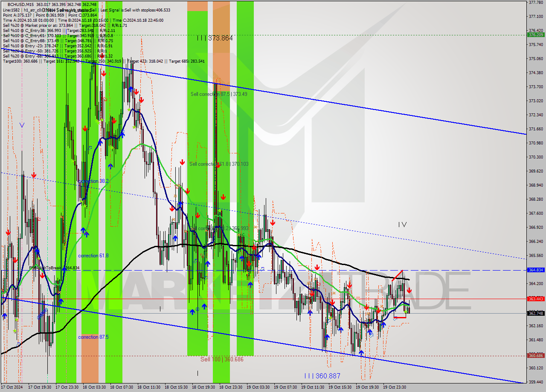
Task: Click price axis value 368.940
Action: point(536,185)
